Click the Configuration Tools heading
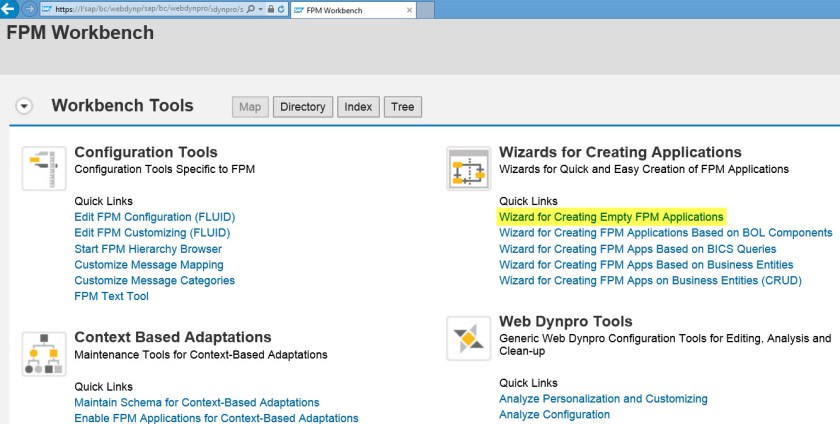The height and width of the screenshot is (424, 840). (x=146, y=152)
